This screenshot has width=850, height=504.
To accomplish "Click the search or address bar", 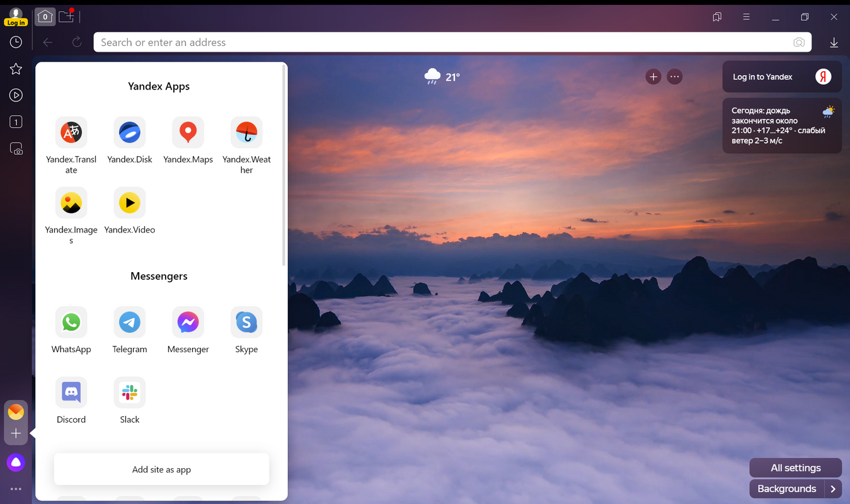I will click(441, 42).
